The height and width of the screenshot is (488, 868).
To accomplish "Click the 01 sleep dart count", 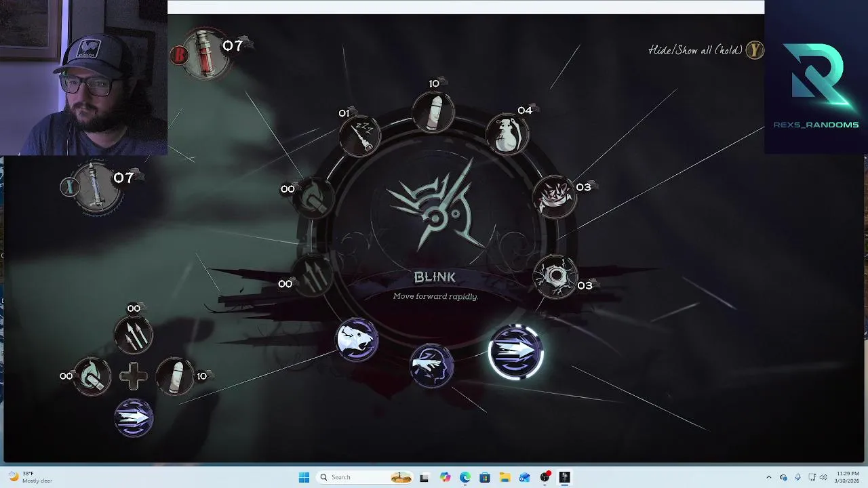I will (344, 113).
